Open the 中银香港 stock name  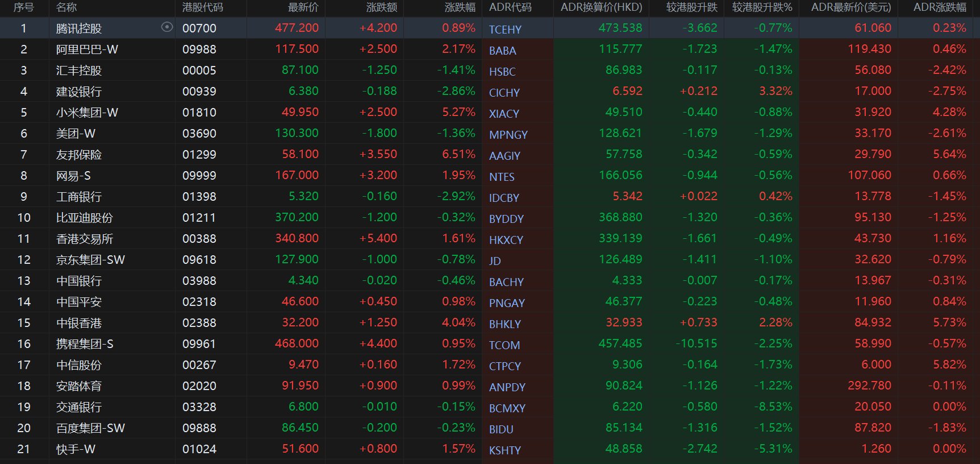click(79, 323)
